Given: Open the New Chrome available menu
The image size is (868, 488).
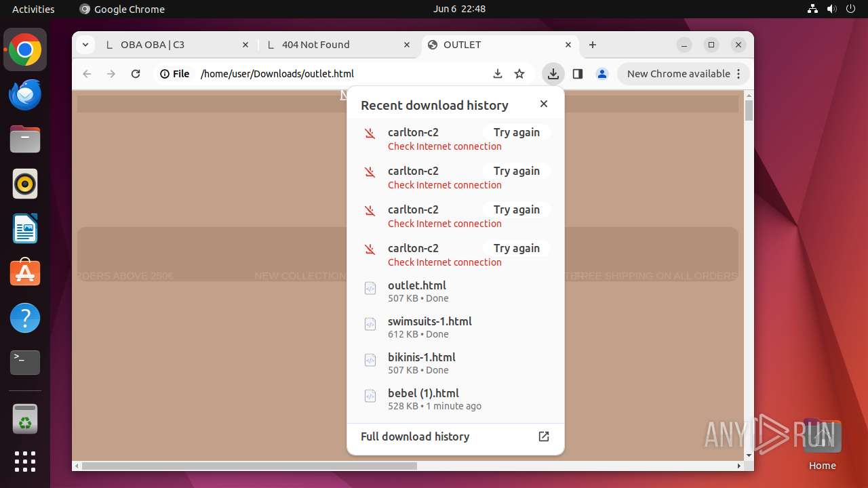Looking at the screenshot, I should pyautogui.click(x=684, y=74).
